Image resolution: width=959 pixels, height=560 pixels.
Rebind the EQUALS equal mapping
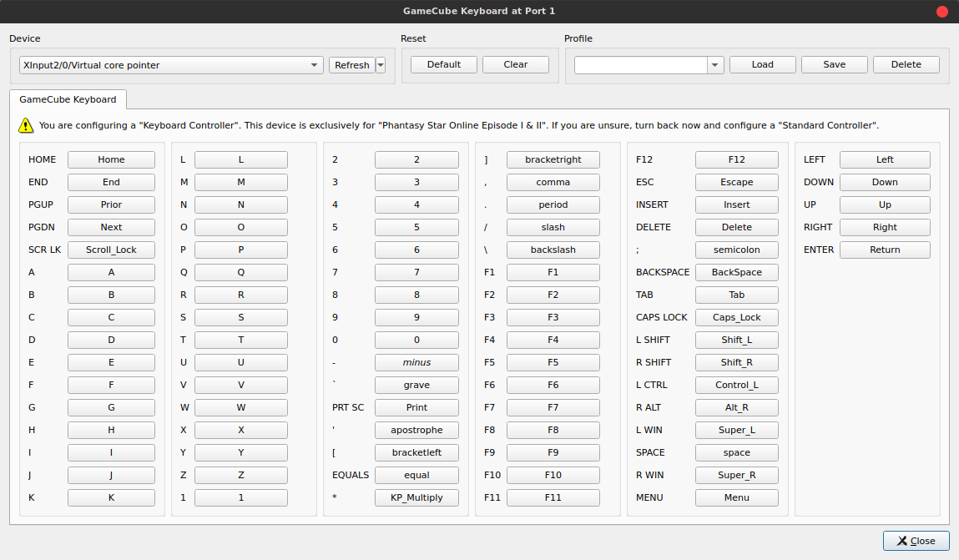click(x=416, y=475)
